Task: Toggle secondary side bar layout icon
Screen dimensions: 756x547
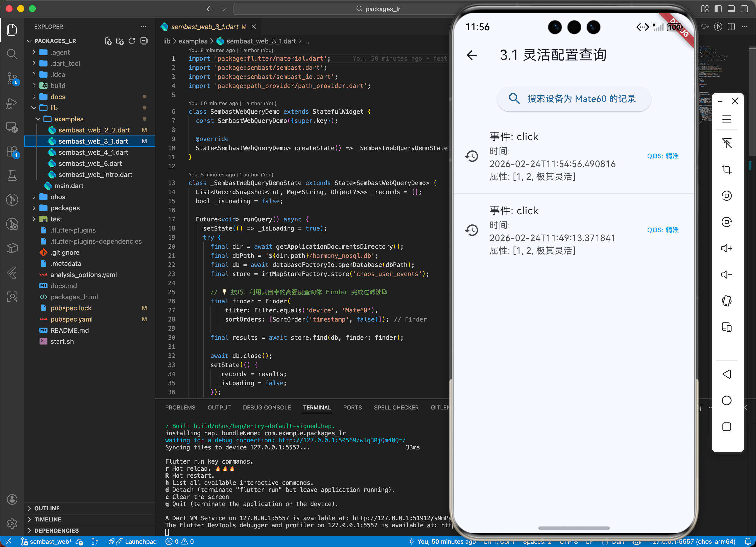Action: pos(744,9)
